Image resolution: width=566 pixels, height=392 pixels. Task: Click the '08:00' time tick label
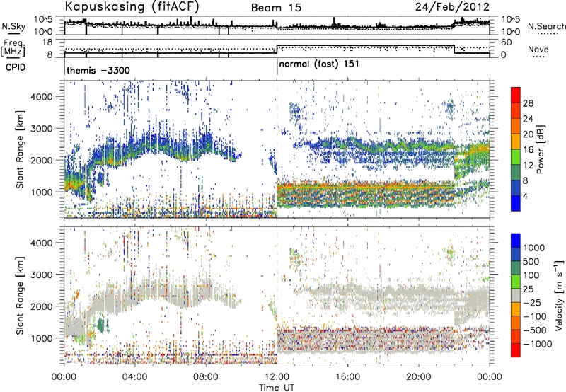206,377
